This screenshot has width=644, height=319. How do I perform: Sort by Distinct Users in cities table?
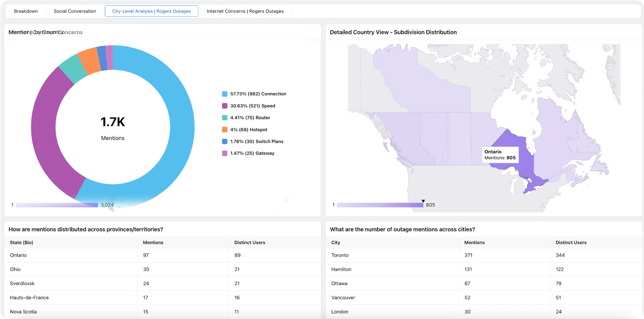click(x=571, y=242)
